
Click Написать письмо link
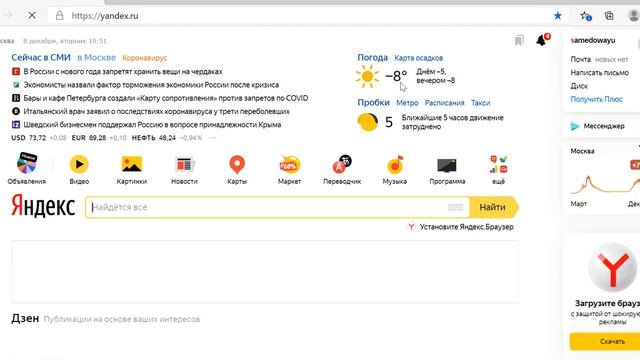600,73
